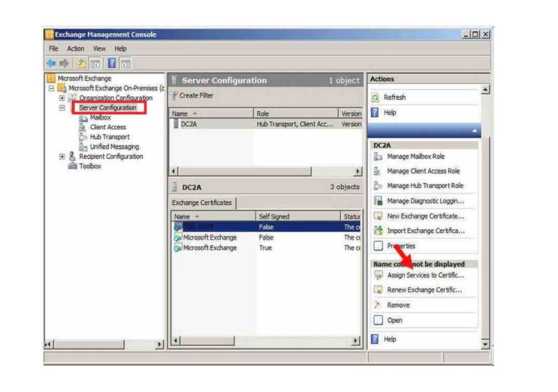Toggle the show/hide console tree toolbar icon
Image resolution: width=558 pixels, height=392 pixels.
click(95, 64)
